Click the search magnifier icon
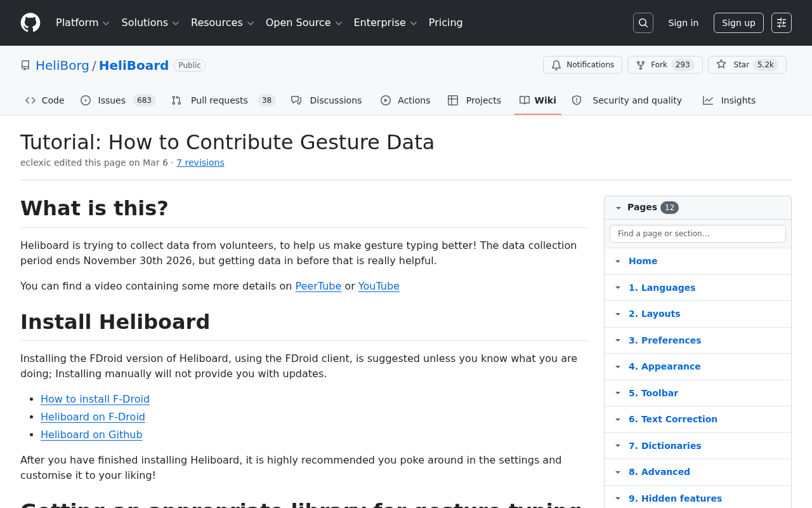Viewport: 812px width, 508px height. click(643, 23)
